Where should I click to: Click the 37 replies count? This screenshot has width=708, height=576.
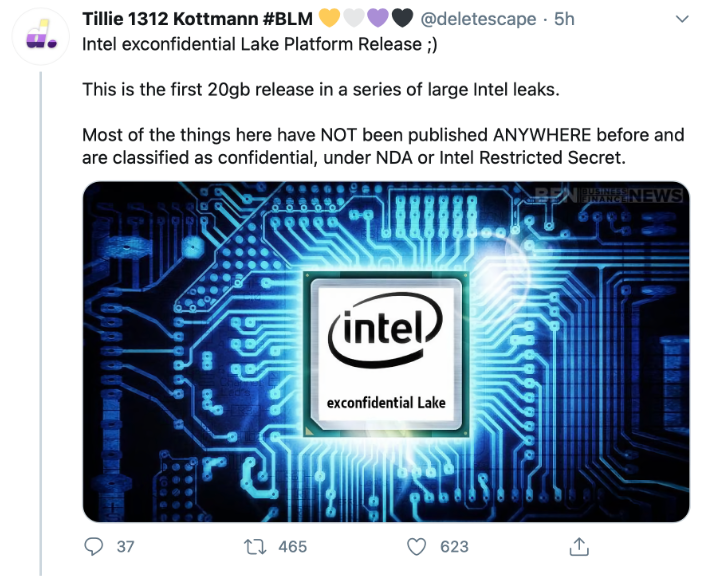126,547
